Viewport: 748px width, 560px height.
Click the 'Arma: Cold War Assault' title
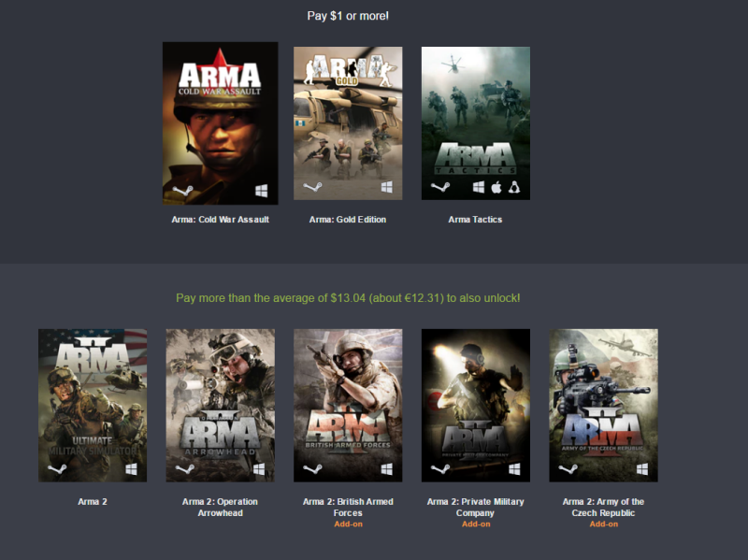[221, 220]
